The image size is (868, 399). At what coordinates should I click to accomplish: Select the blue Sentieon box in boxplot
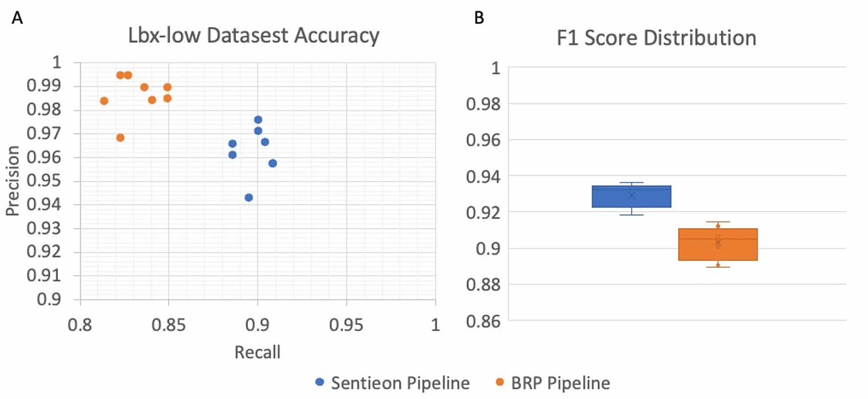coord(631,197)
